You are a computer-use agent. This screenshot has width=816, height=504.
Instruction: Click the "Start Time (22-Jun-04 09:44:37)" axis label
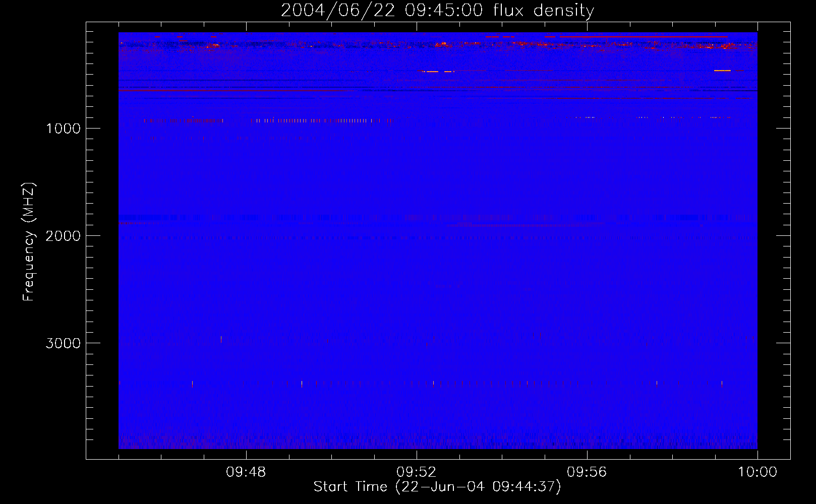(x=437, y=487)
